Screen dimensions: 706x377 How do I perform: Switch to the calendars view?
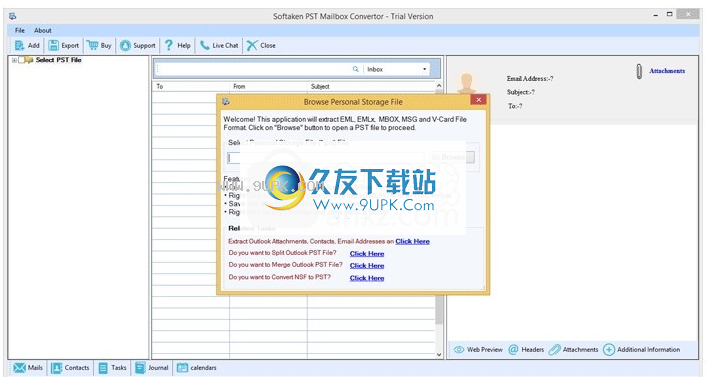[x=197, y=368]
